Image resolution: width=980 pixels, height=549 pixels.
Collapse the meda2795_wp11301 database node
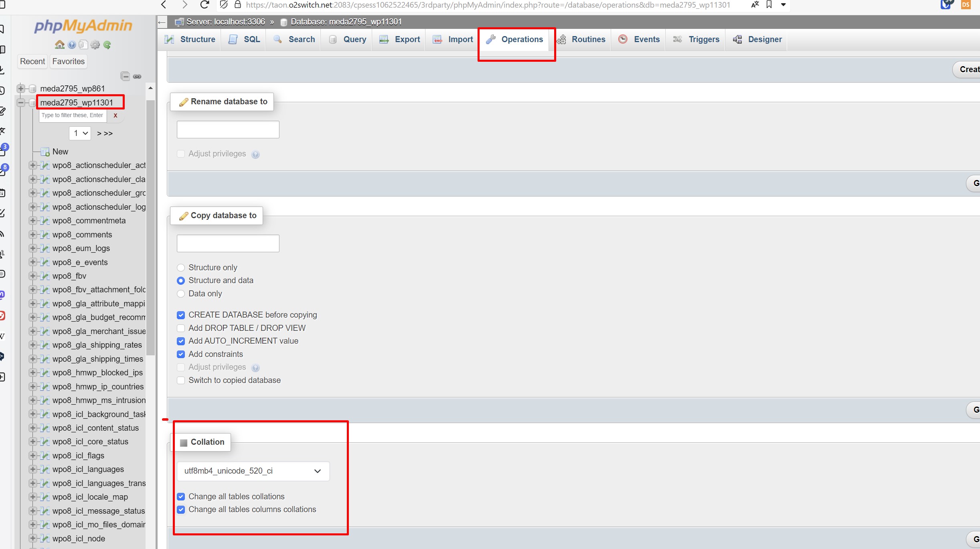click(21, 103)
